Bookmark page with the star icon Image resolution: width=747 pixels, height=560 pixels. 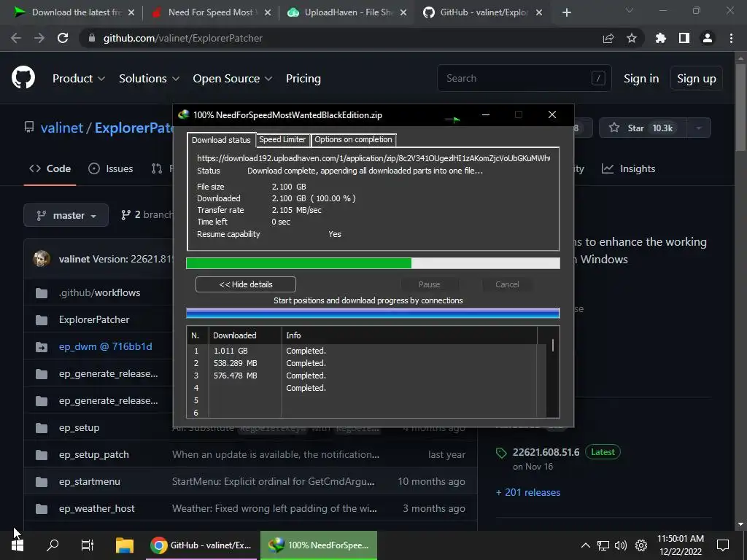pos(632,38)
